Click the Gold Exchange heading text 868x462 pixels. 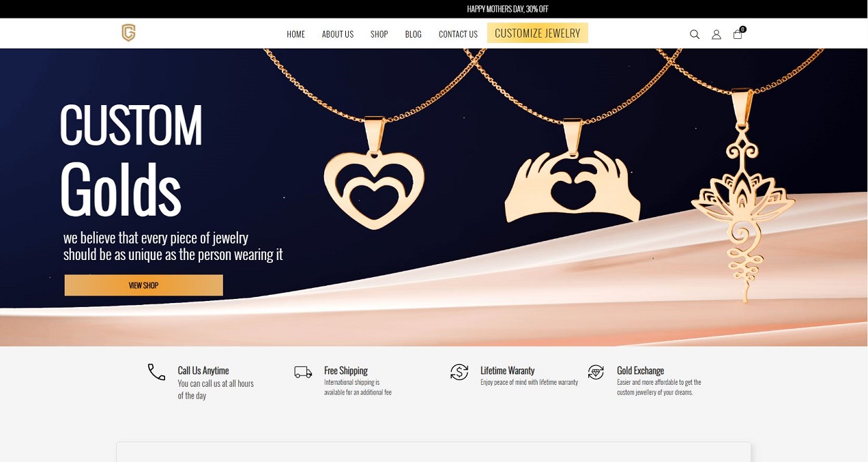tap(640, 371)
